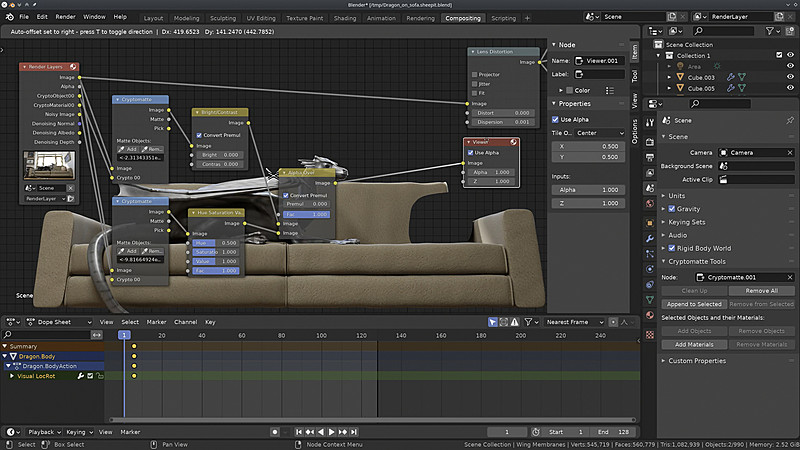Toggle Convert Premul on Alpha Over node
This screenshot has width=800, height=450.
pos(286,195)
